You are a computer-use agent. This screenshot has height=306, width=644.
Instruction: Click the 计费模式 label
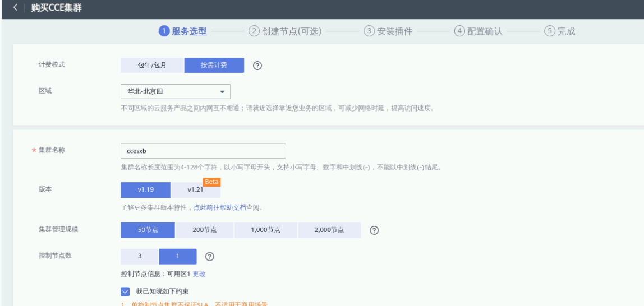52,65
